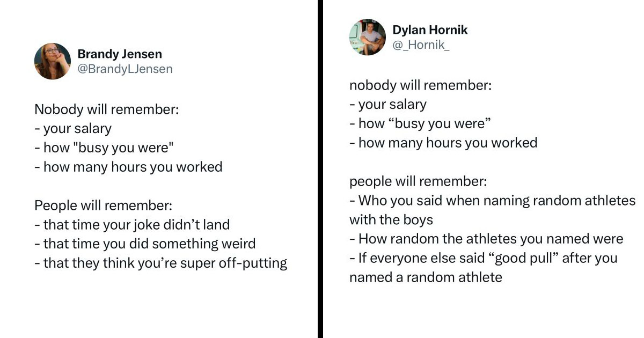The image size is (644, 338).
Task: Open the @BrandyLJensen handle
Action: coord(125,69)
